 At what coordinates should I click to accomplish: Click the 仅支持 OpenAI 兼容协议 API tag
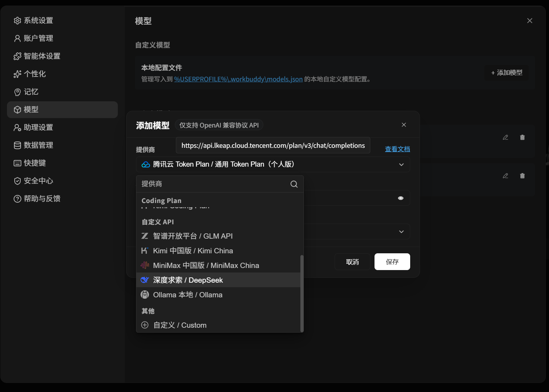click(219, 125)
